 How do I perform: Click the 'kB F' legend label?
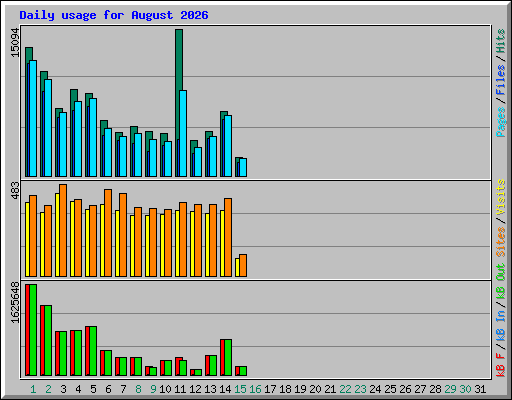pos(501,364)
